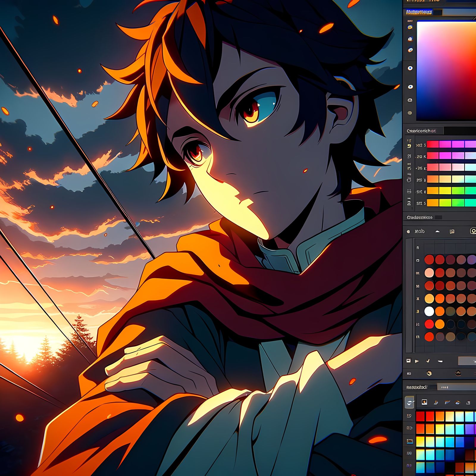
Task: Select the checkmark icon under the dot palette
Action: tap(428, 360)
